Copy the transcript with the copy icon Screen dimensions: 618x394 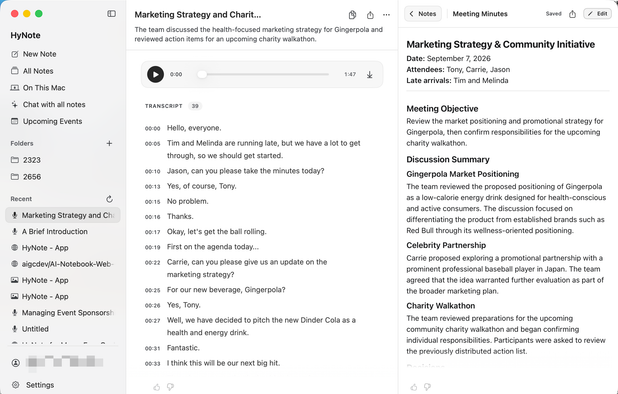click(352, 15)
